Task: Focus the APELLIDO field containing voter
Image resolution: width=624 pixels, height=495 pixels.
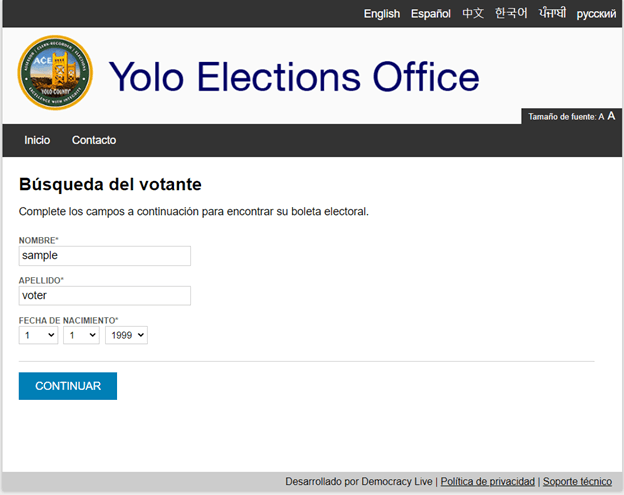Action: (105, 296)
